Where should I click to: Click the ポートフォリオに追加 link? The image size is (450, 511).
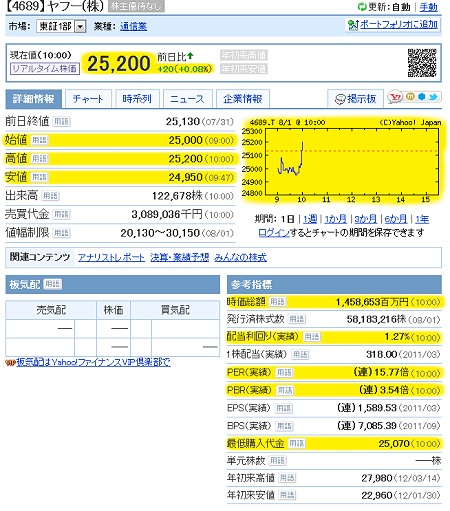(399, 25)
